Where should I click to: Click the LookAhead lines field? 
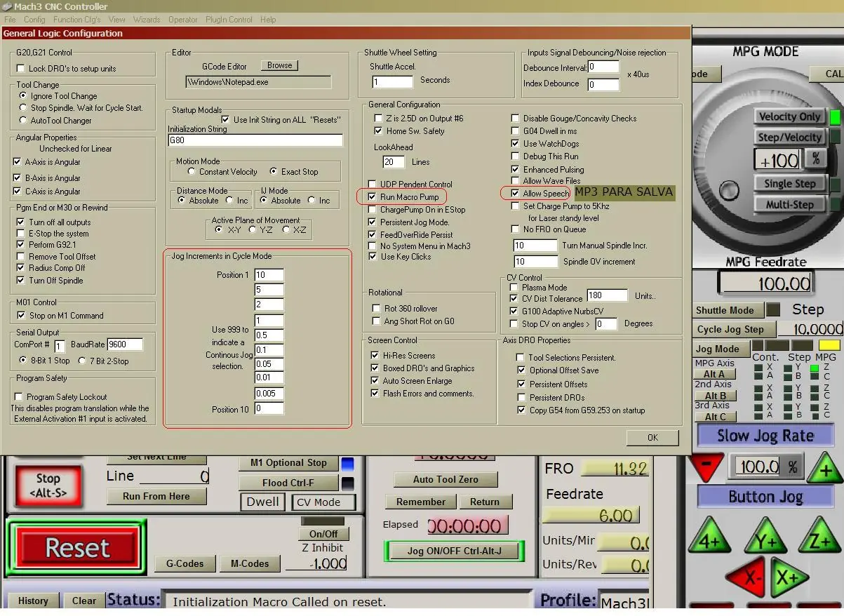click(x=394, y=162)
